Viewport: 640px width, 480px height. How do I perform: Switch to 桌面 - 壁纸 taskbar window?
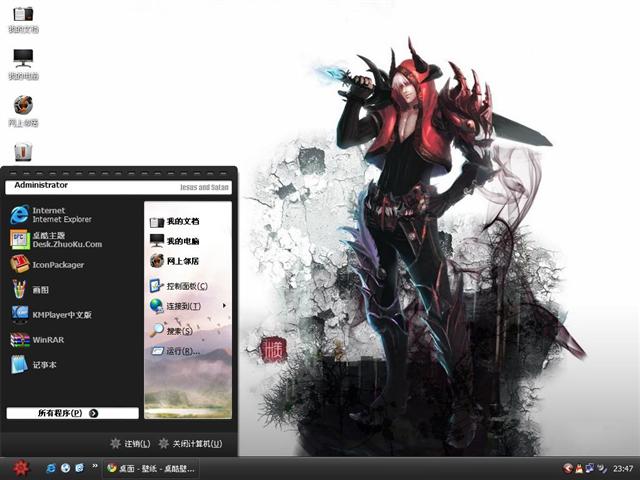coord(150,469)
